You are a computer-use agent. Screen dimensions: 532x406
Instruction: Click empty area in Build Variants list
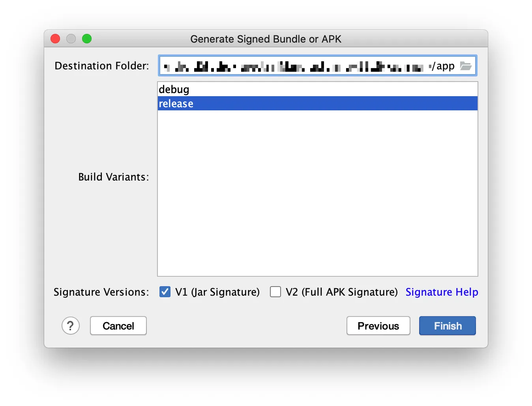[x=318, y=193]
